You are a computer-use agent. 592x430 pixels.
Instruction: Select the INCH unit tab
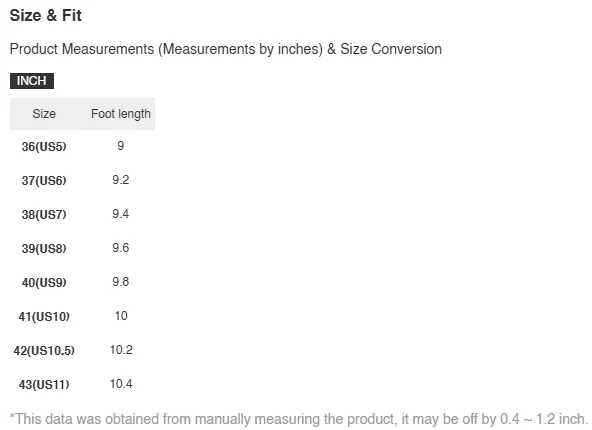pos(32,81)
